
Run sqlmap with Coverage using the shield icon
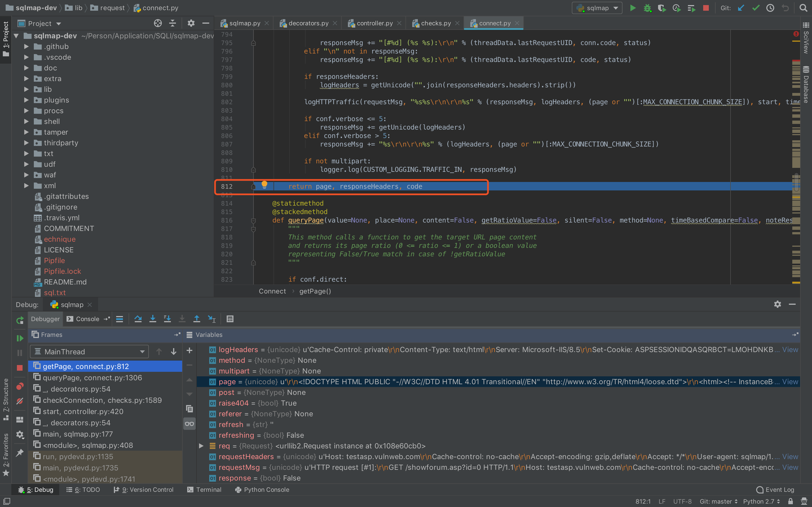coord(662,8)
